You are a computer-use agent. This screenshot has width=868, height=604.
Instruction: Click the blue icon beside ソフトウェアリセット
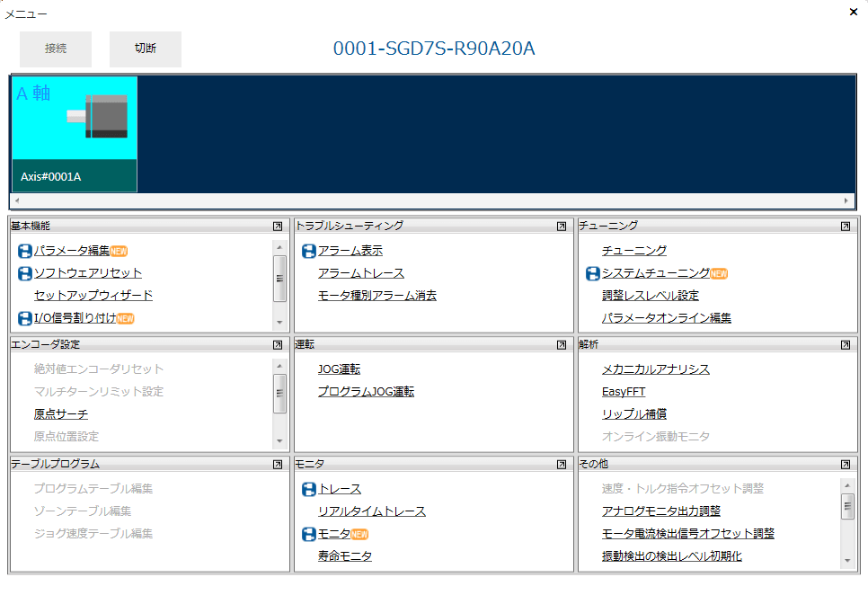pos(23,272)
